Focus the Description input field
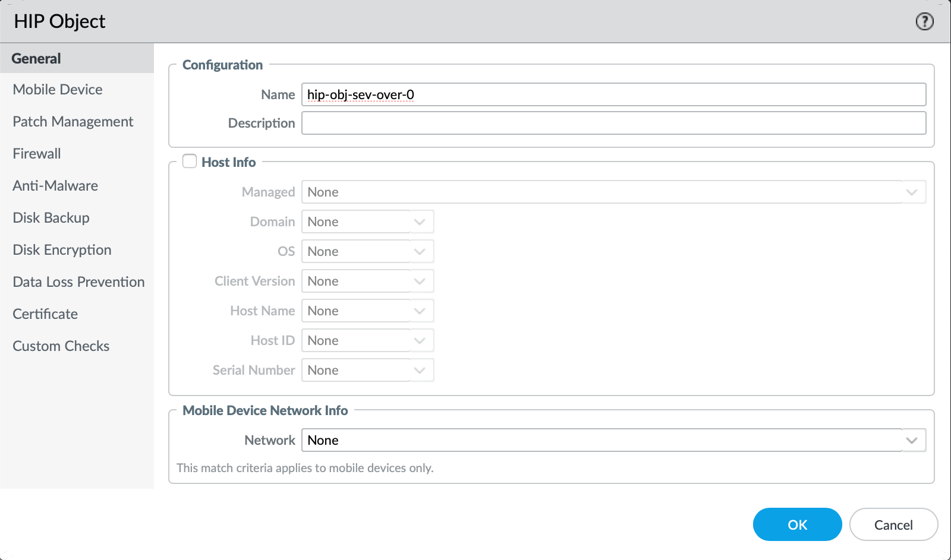This screenshot has width=951, height=560. (613, 123)
